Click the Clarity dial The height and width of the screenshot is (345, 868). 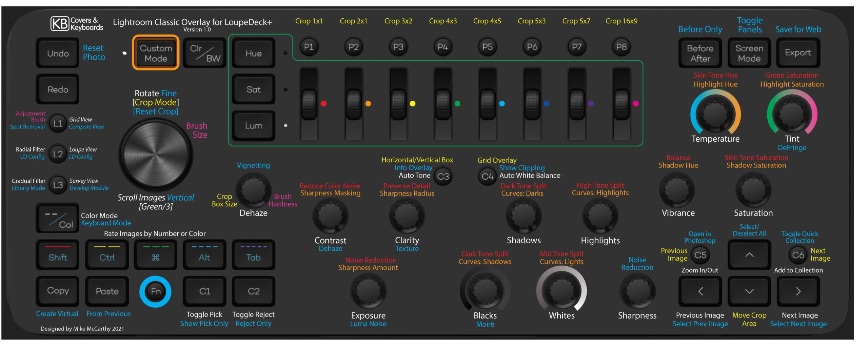point(407,216)
